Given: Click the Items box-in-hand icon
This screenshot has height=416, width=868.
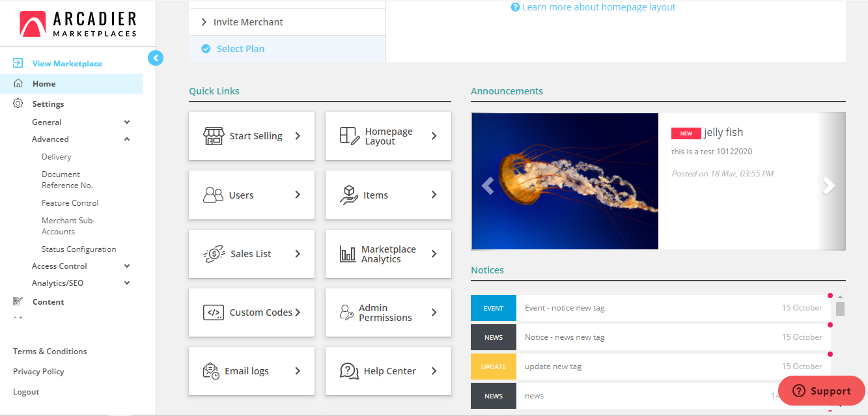Looking at the screenshot, I should tap(350, 195).
